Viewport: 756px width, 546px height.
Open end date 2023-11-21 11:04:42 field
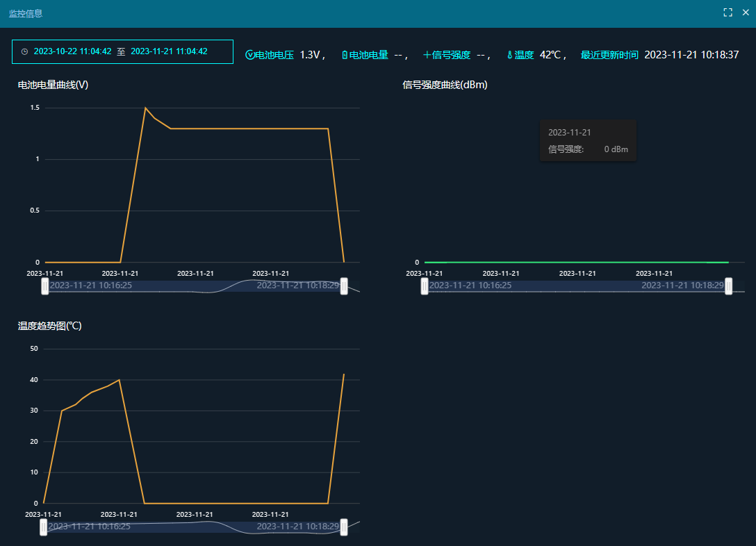(x=169, y=51)
